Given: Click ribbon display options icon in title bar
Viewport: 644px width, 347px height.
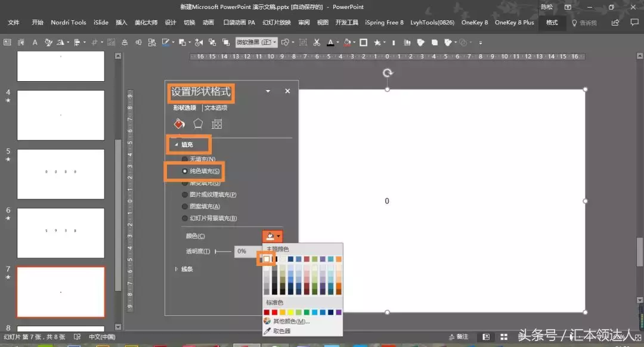Looking at the screenshot, I should click(x=568, y=7).
